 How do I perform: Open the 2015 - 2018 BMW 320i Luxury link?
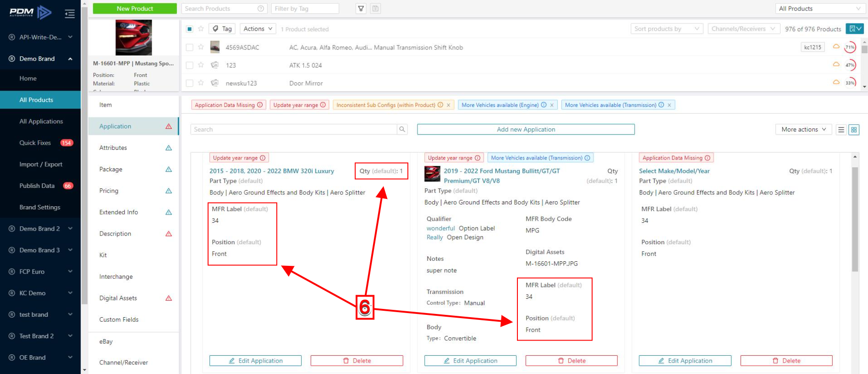(272, 171)
